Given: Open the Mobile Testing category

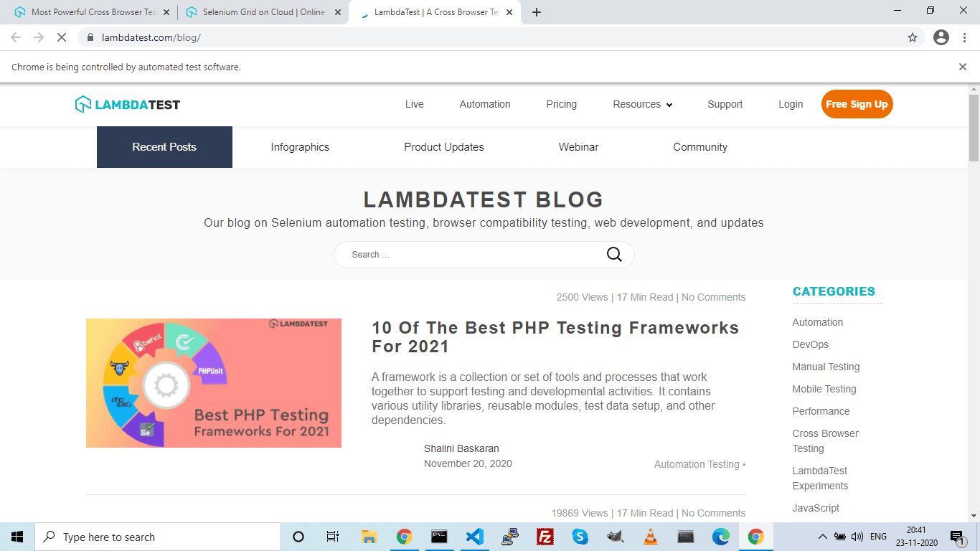Looking at the screenshot, I should pos(824,389).
